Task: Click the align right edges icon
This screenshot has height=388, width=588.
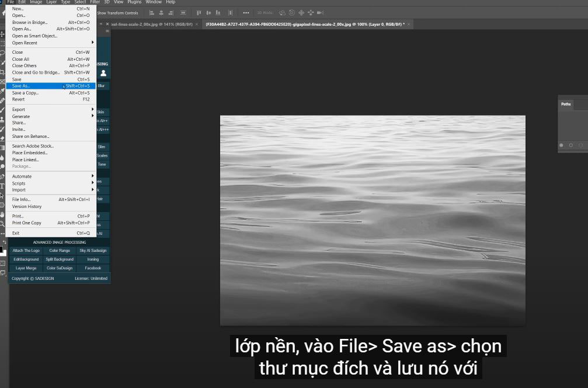Action: click(171, 13)
